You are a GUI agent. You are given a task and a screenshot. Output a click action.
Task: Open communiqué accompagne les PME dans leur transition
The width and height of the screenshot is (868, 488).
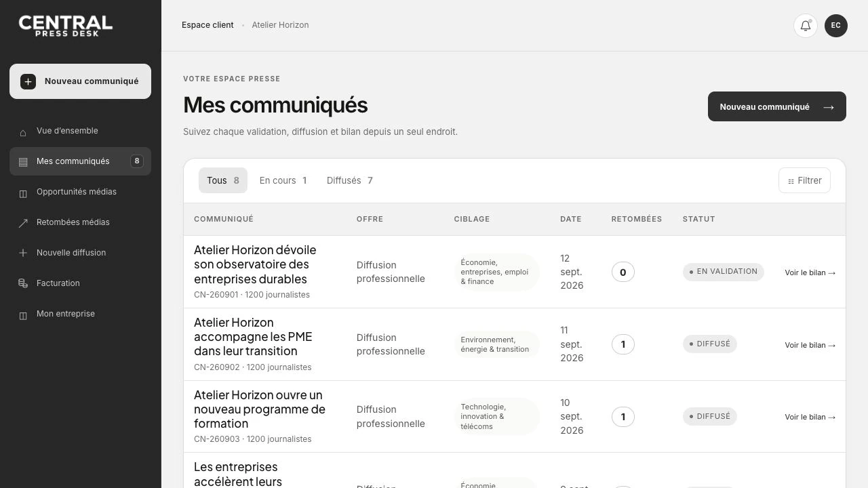pyautogui.click(x=253, y=337)
